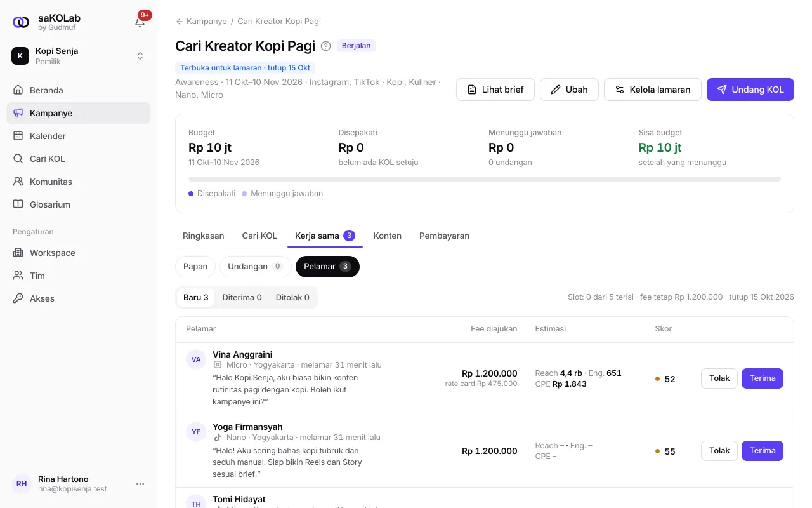Filter applicants by Ditolak
Viewport: 812px width, 508px height.
click(x=292, y=297)
